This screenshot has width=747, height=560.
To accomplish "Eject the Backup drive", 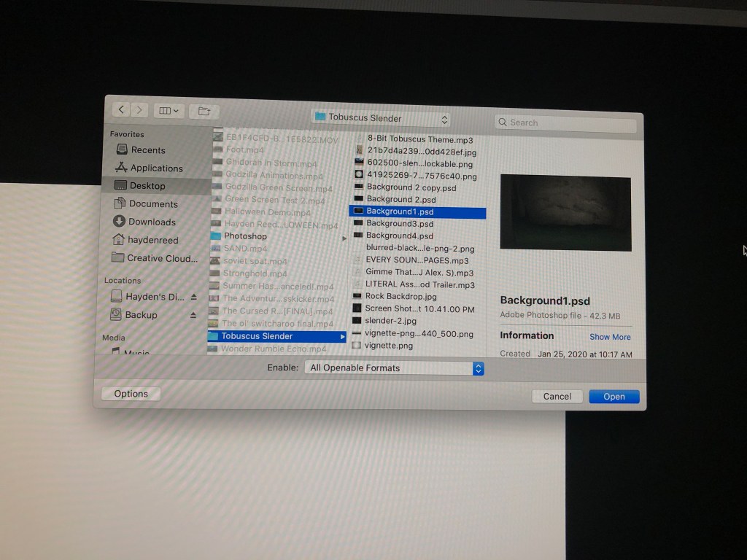I will [193, 315].
